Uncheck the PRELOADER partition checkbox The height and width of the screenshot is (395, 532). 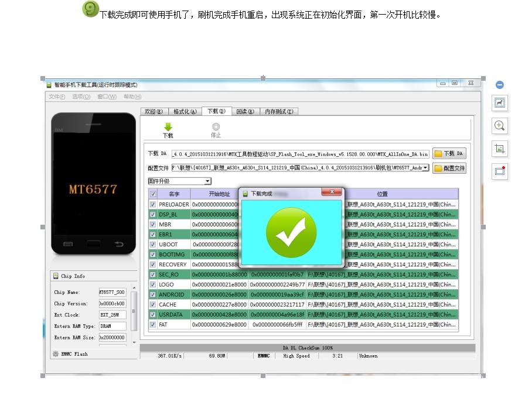152,204
